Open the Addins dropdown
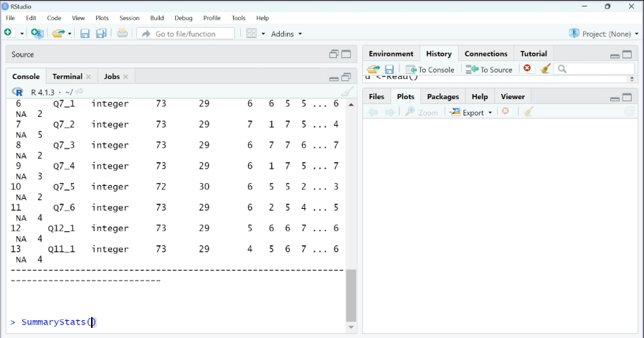The width and height of the screenshot is (644, 338). [286, 34]
